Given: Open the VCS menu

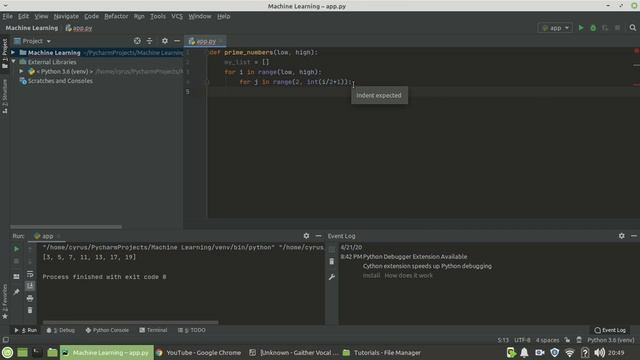Looking at the screenshot, I should (177, 16).
